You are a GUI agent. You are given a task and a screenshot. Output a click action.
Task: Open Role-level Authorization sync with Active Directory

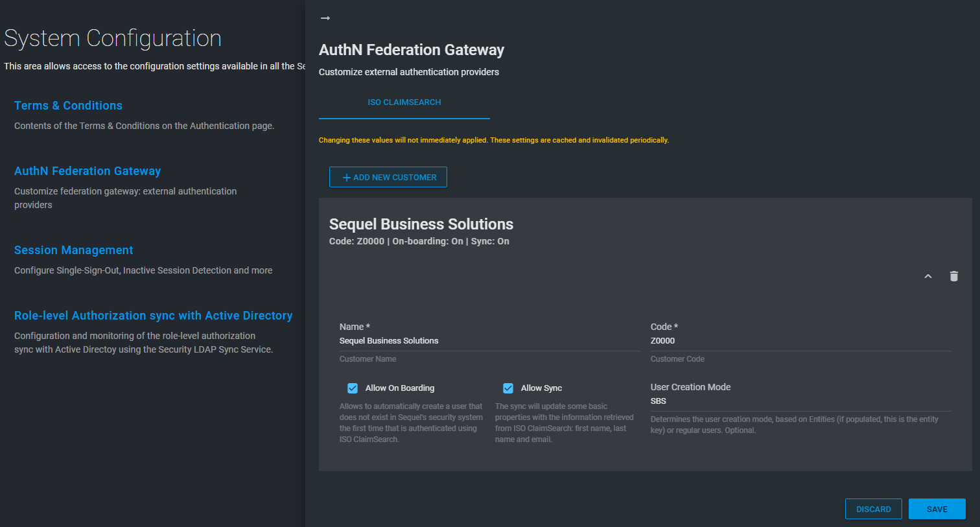click(154, 316)
